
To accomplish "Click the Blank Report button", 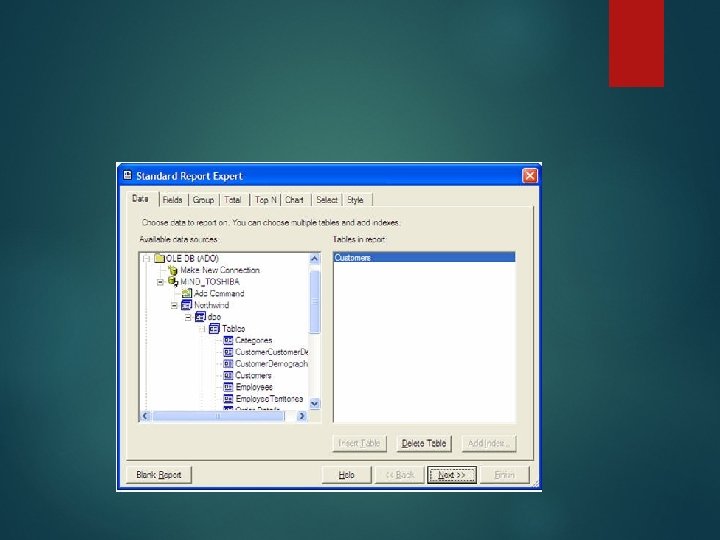I will (x=158, y=475).
